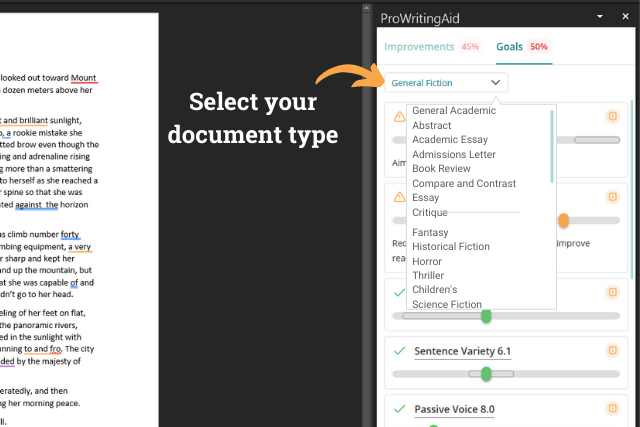Click the green checkmark beside Sentence Variety

click(400, 351)
